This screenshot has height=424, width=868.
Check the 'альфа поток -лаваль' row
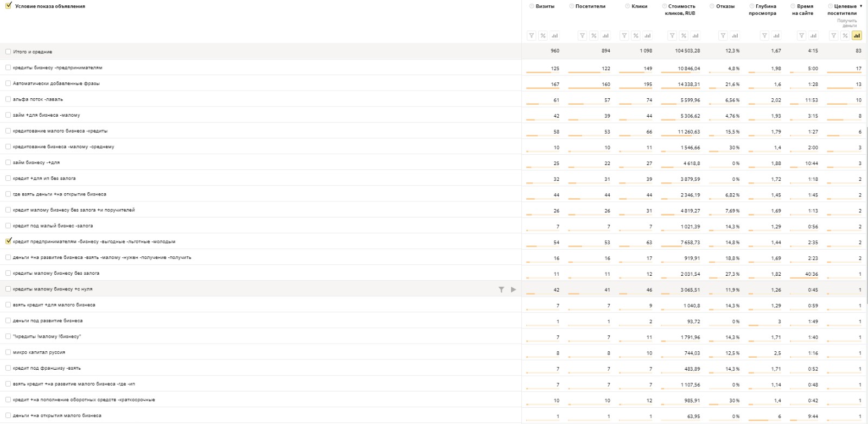[8, 99]
